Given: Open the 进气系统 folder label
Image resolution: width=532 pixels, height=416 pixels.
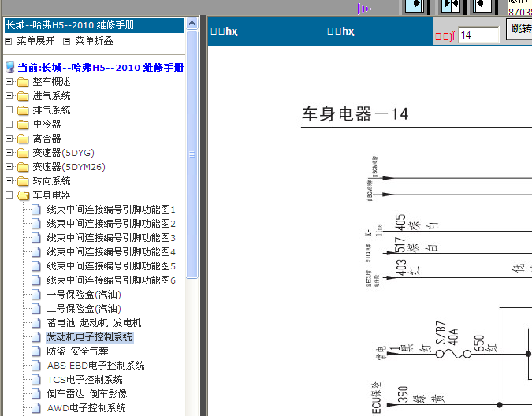Looking at the screenshot, I should 51,96.
